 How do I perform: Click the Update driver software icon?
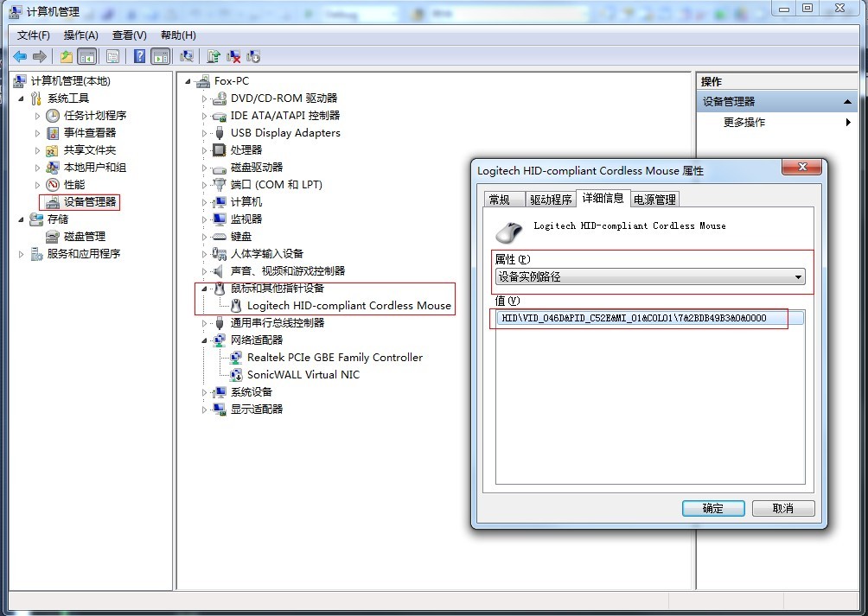(x=214, y=56)
